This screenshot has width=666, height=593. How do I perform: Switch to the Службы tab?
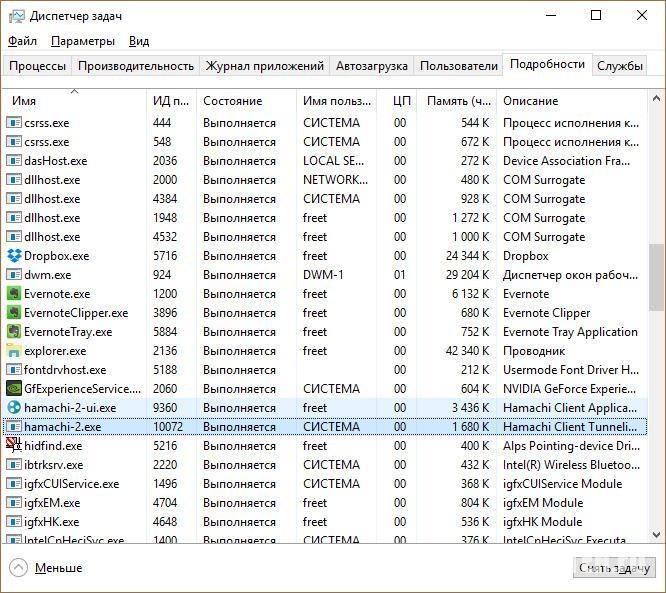(x=620, y=66)
